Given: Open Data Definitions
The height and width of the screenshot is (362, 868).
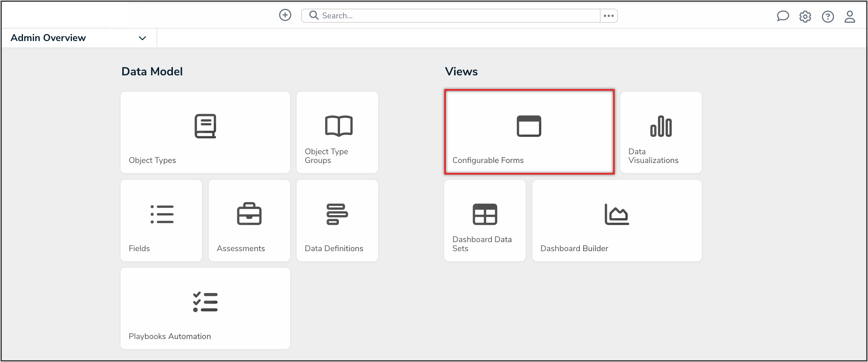Looking at the screenshot, I should pyautogui.click(x=337, y=221).
